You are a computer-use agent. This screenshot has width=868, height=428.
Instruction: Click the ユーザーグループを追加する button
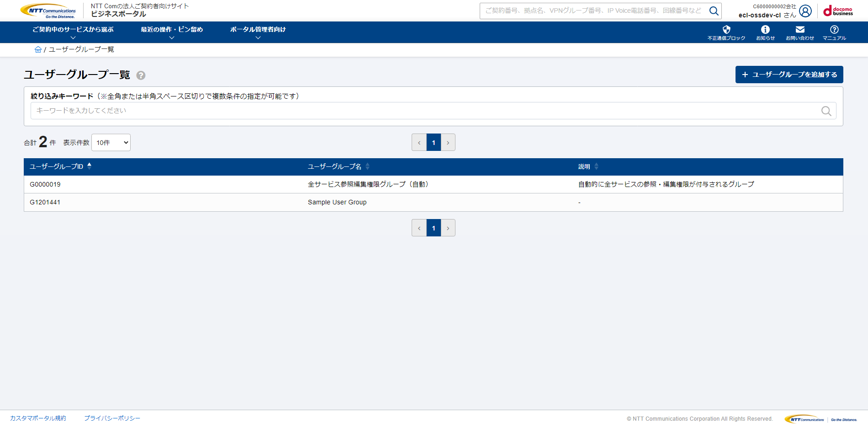tap(789, 74)
